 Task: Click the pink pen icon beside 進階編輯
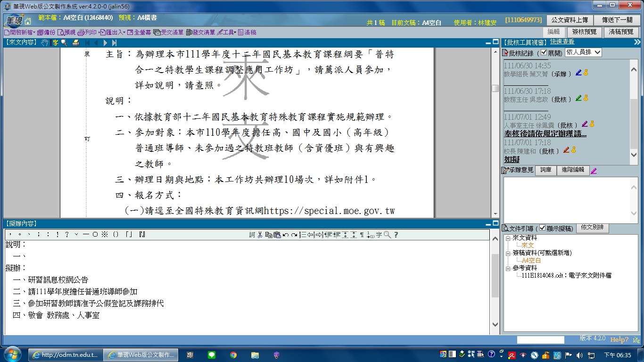pyautogui.click(x=594, y=171)
